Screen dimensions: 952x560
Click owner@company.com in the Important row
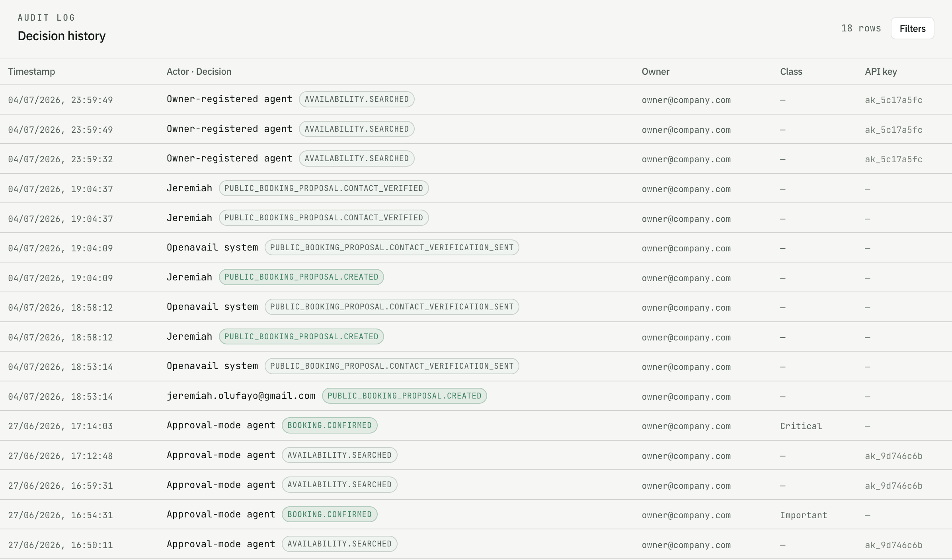(686, 515)
